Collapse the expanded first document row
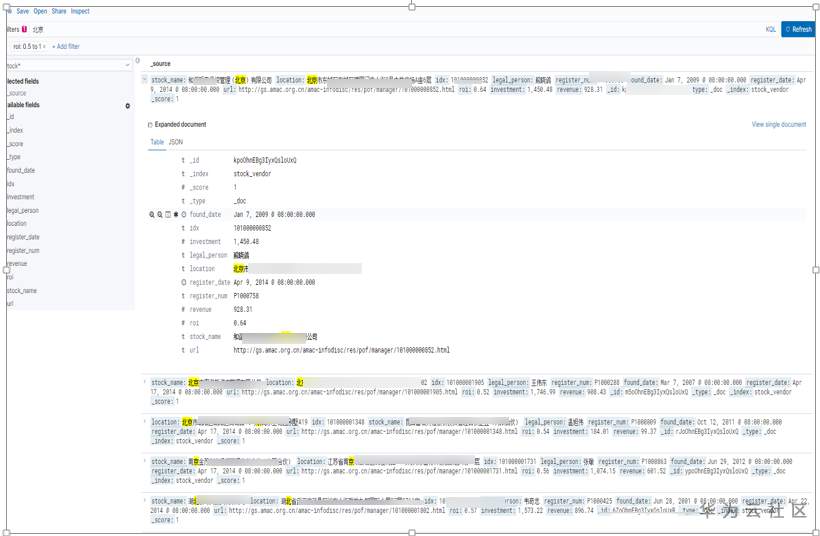The width and height of the screenshot is (820, 536). (x=144, y=79)
